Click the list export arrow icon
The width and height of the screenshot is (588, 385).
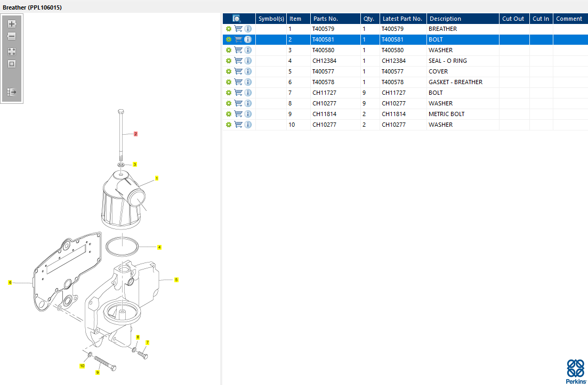tap(12, 92)
